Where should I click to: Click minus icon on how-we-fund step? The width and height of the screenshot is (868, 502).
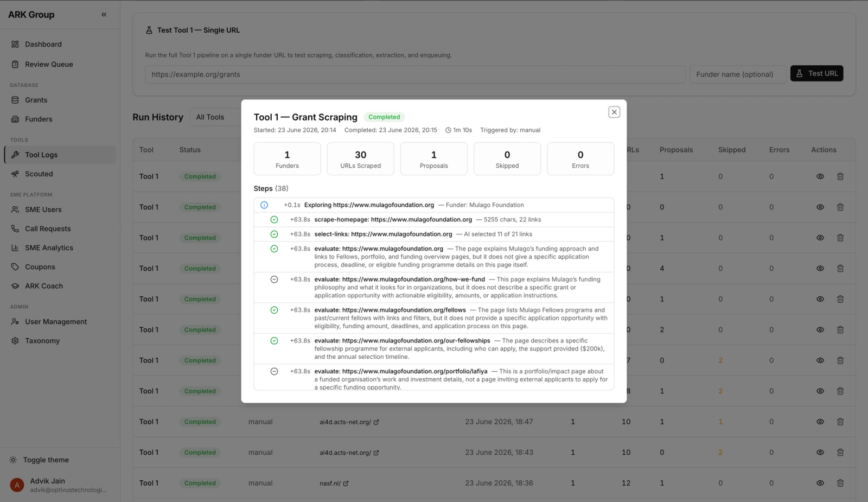click(x=274, y=279)
